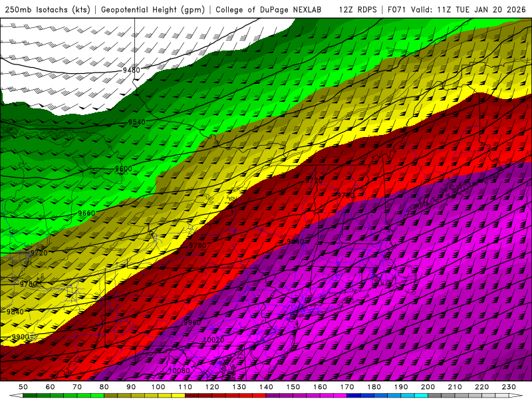Click the colorbar left end arrow
The height and width of the screenshot is (399, 532).
[x=16, y=396]
